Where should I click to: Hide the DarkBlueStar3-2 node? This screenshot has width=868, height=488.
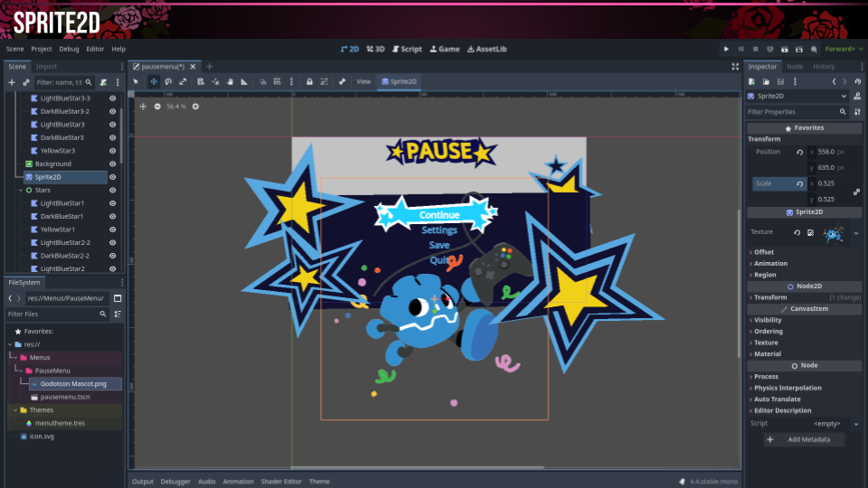(x=112, y=112)
